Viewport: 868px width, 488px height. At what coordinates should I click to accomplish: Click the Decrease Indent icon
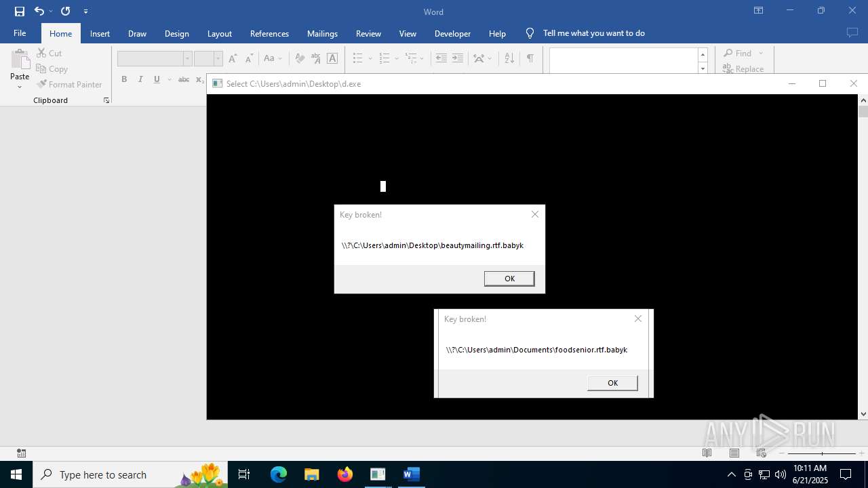441,58
